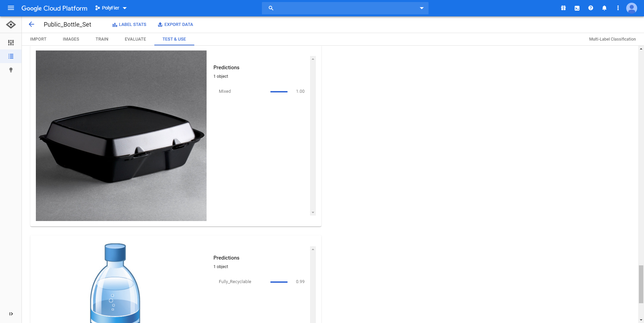Click the page scrollbar up arrow
The height and width of the screenshot is (323, 644).
tap(641, 49)
